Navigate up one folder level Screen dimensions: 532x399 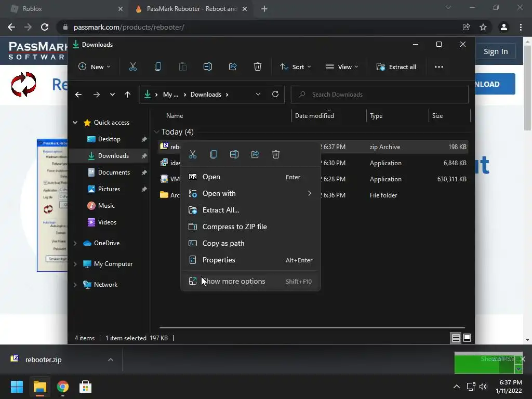click(127, 95)
